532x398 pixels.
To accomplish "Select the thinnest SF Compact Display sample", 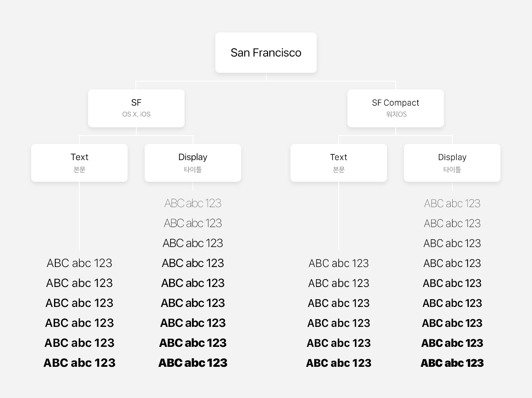I will 452,203.
